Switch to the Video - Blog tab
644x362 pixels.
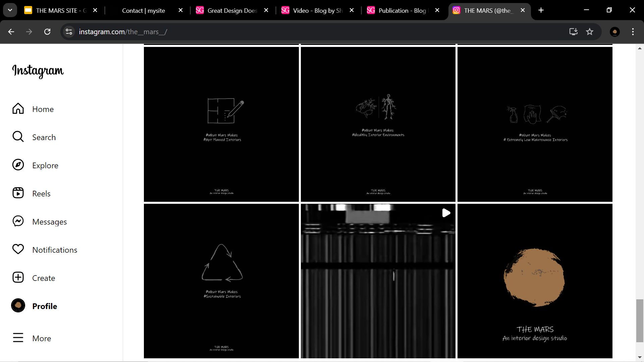tap(317, 10)
